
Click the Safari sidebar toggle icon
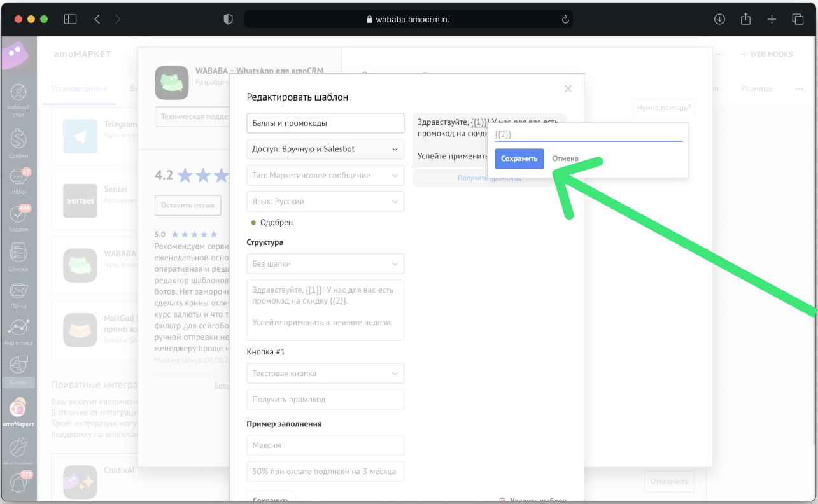70,19
